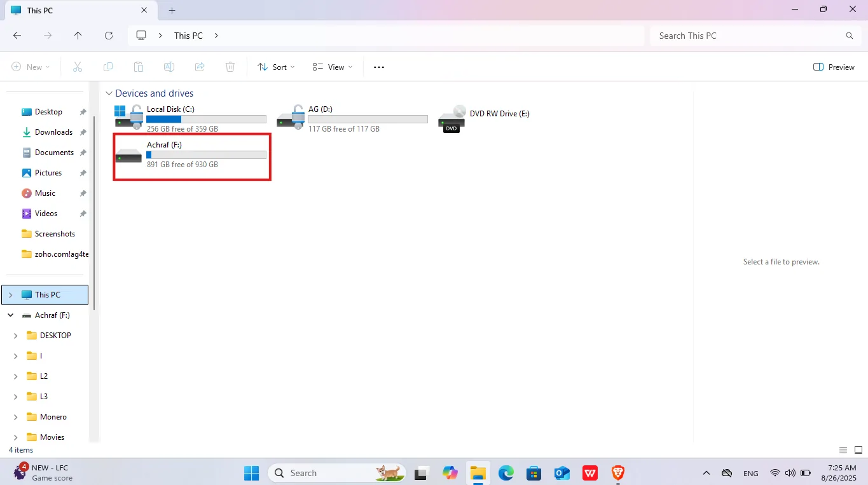Image resolution: width=868 pixels, height=485 pixels.
Task: Click the Delete trash can icon
Action: coord(230,67)
